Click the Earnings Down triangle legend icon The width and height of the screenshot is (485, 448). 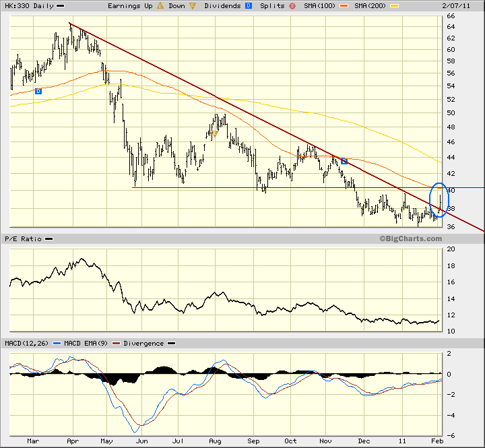(x=193, y=6)
